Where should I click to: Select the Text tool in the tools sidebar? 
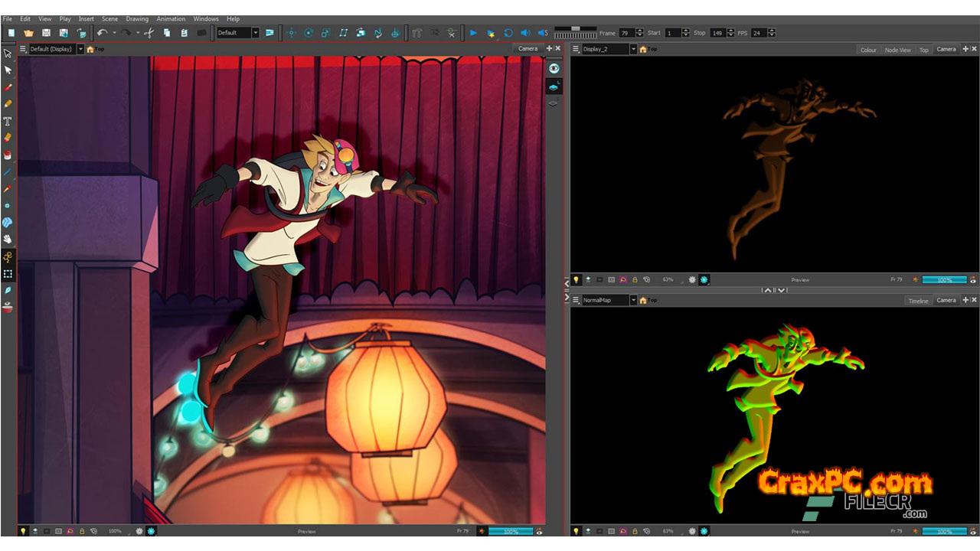(8, 121)
